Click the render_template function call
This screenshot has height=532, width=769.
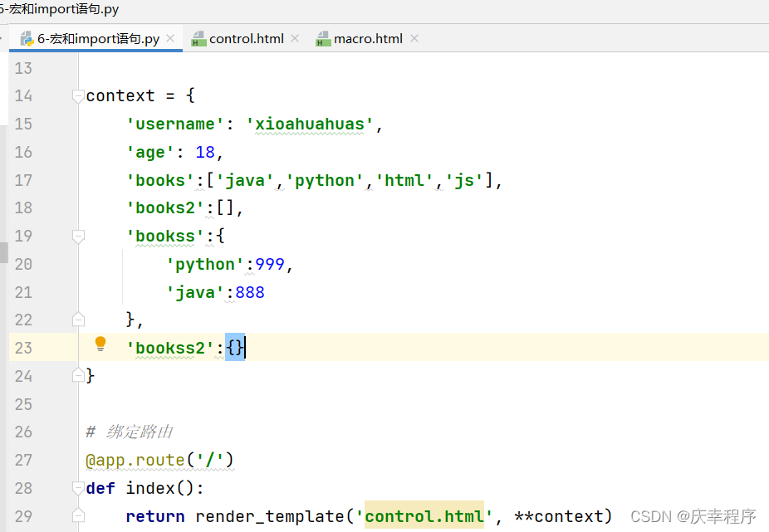pos(270,516)
